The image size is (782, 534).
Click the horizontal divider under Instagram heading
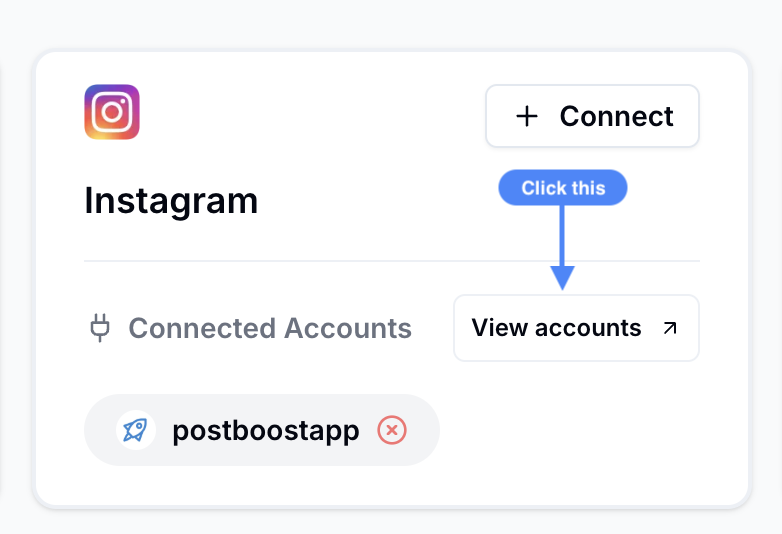392,261
